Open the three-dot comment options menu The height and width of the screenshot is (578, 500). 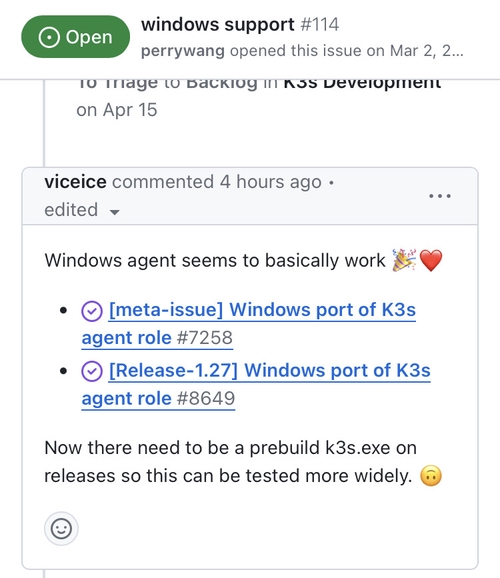[440, 196]
